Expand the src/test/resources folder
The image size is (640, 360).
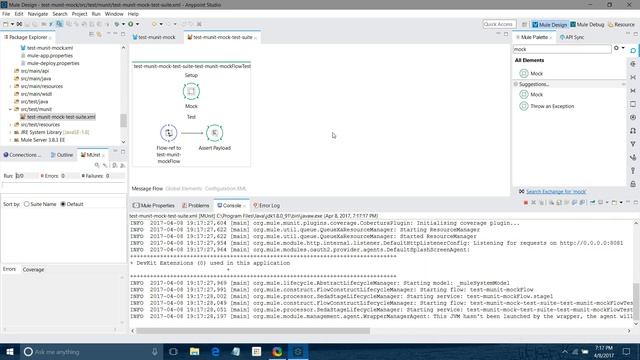point(10,124)
